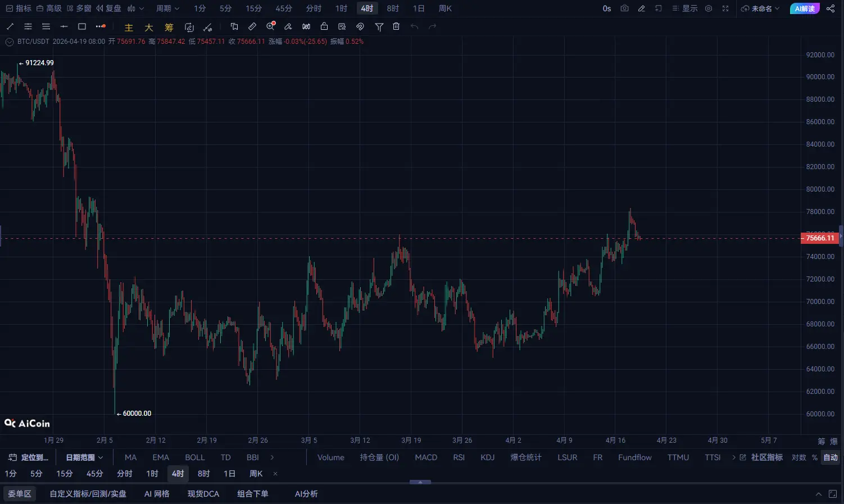Viewport: 844px width, 504px height.
Task: Close the bottom timeframe bar with X
Action: tap(275, 474)
